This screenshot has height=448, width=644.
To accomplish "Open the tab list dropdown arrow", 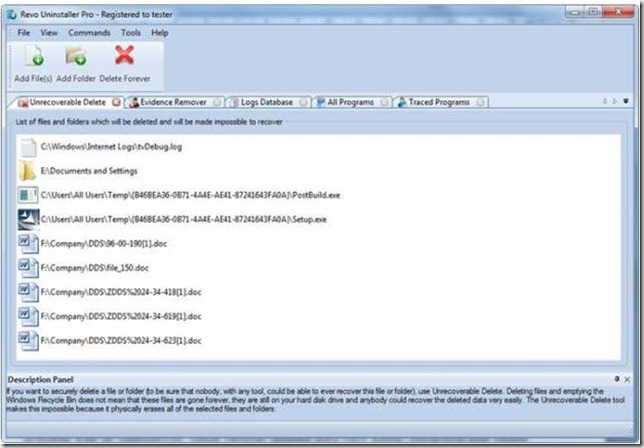I will click(626, 102).
